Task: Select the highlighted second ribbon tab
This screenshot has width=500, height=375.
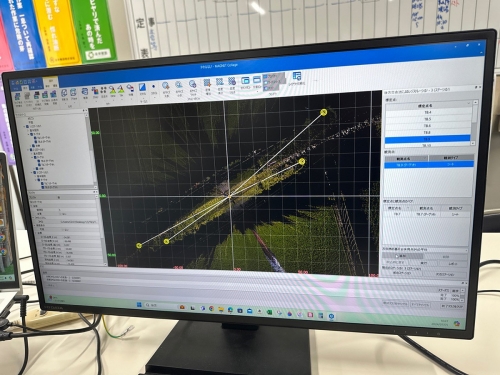Action: click(26, 87)
